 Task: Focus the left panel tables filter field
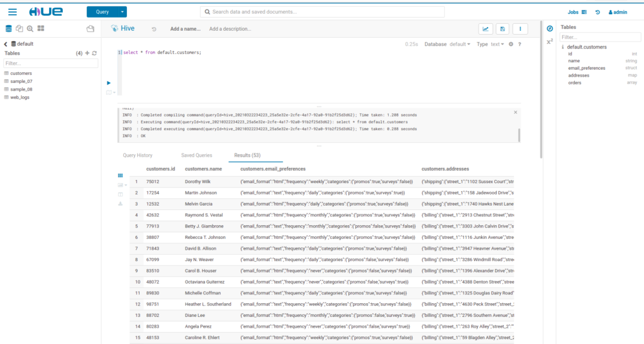(50, 64)
